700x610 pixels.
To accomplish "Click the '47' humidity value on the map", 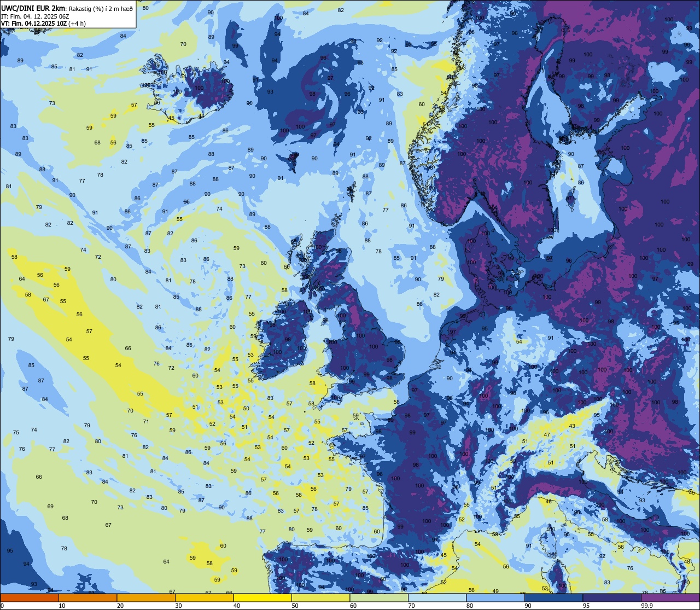I will point(547,434).
